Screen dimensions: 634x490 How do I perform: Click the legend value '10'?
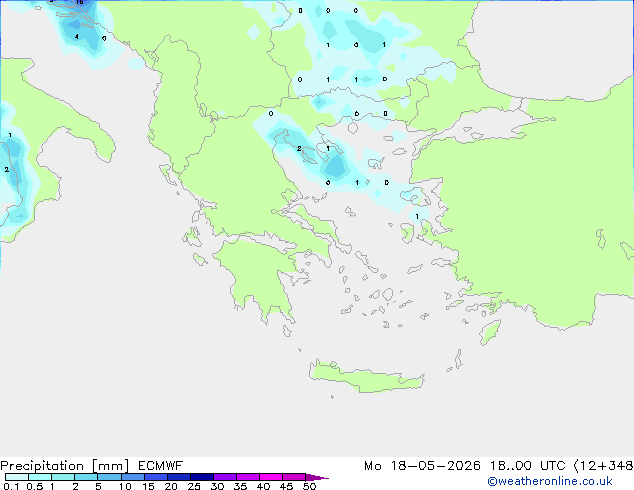coord(125,486)
